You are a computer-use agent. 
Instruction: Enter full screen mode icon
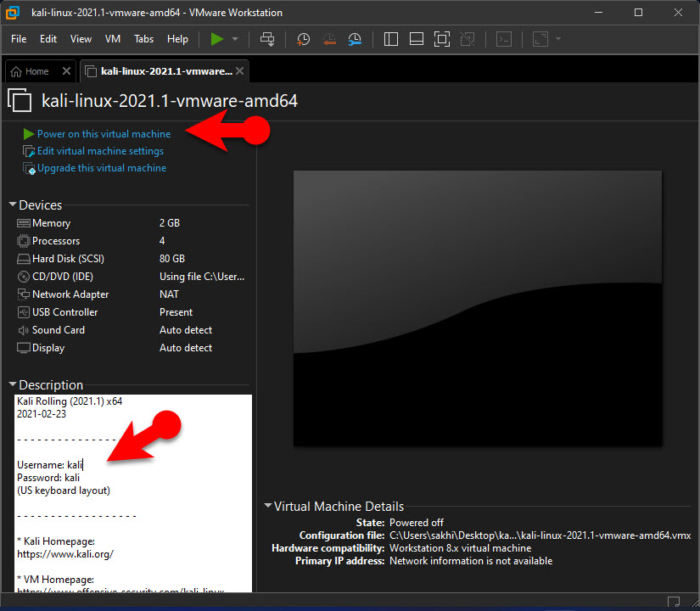click(442, 39)
